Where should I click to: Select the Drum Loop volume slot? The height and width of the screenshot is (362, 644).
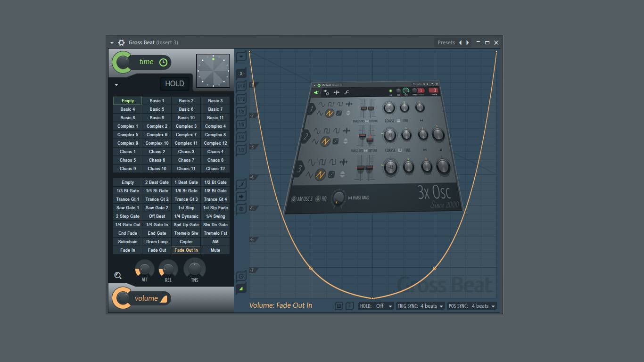coord(157,242)
